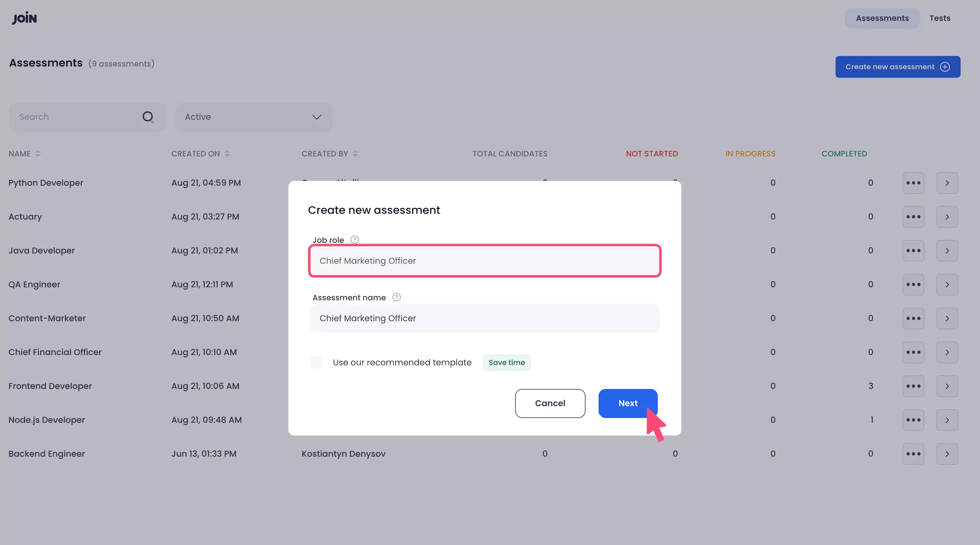Click the three-dot menu icon for Actuary
Screen dimensions: 980x545
click(914, 216)
